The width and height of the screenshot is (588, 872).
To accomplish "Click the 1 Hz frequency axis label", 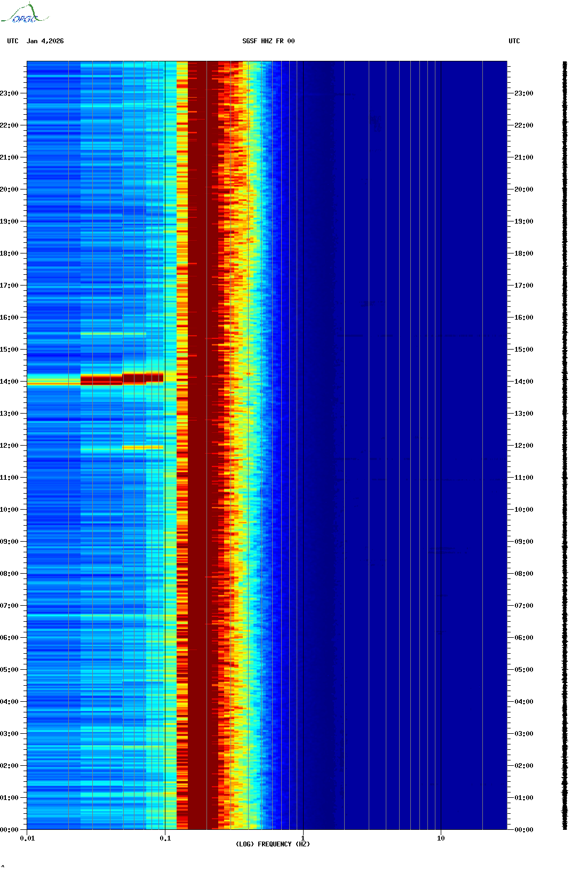I will (x=303, y=838).
